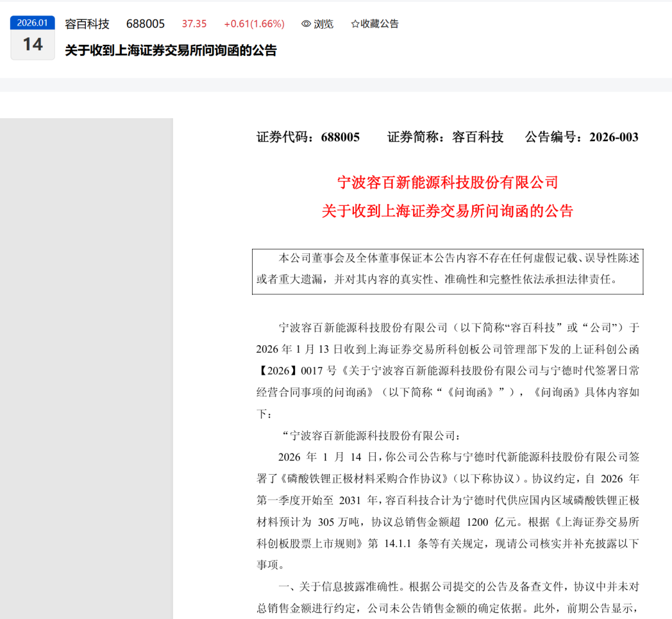Click the 2026.01 date badge
This screenshot has height=619, width=672.
click(x=32, y=22)
